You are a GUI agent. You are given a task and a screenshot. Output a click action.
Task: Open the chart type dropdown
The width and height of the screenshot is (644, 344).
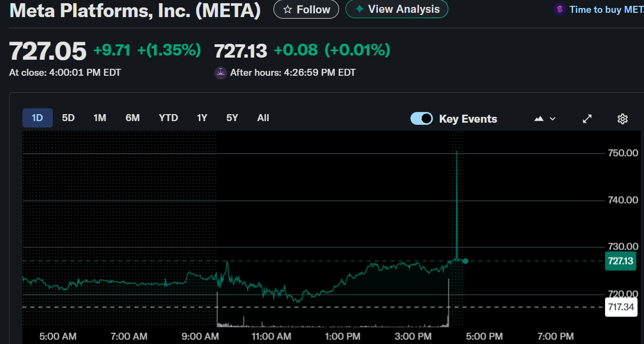point(545,118)
